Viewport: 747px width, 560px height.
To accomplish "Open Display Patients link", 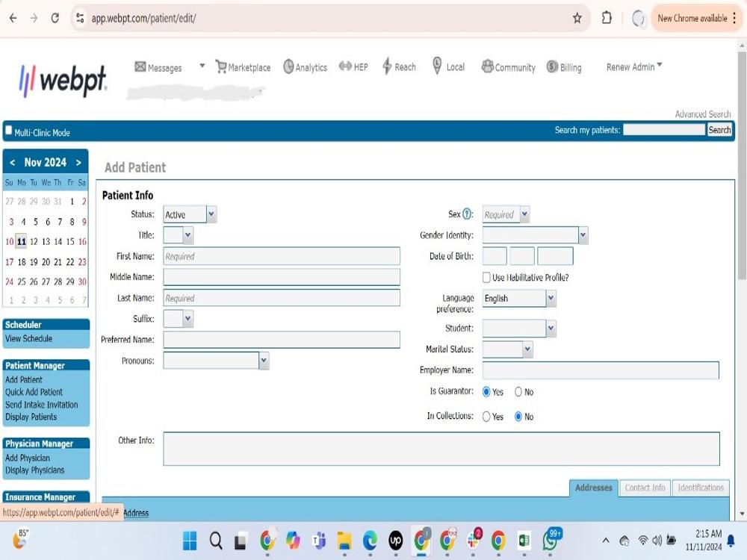I will (x=31, y=417).
